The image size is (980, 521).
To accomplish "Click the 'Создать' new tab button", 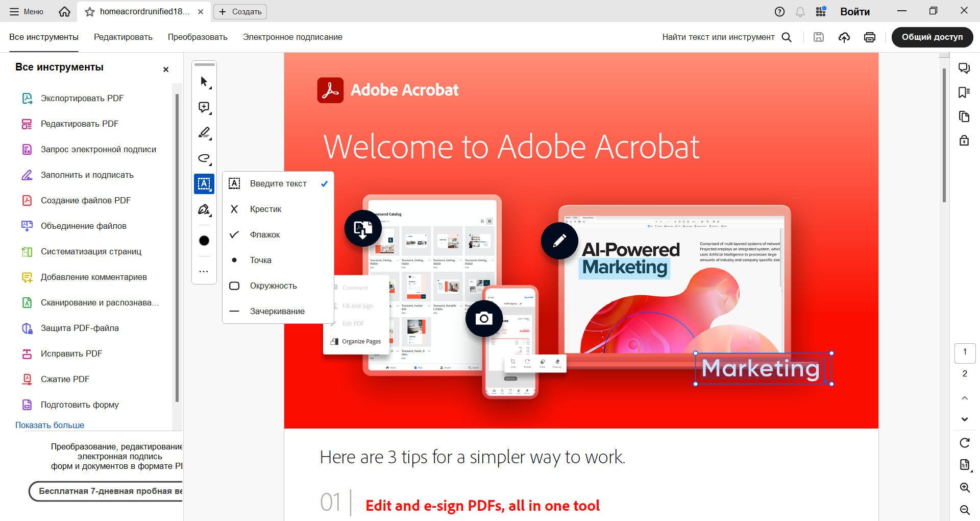I will (x=240, y=12).
